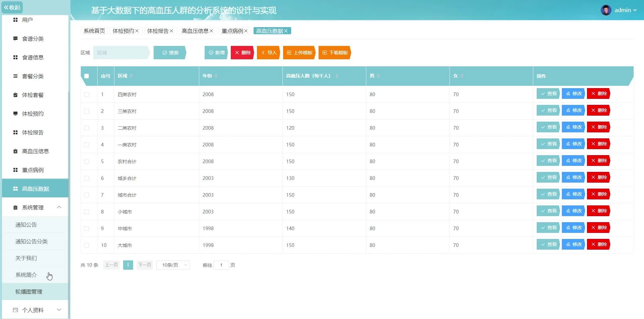Switch to the 系统首页 tab
This screenshot has width=644, height=319.
point(94,31)
